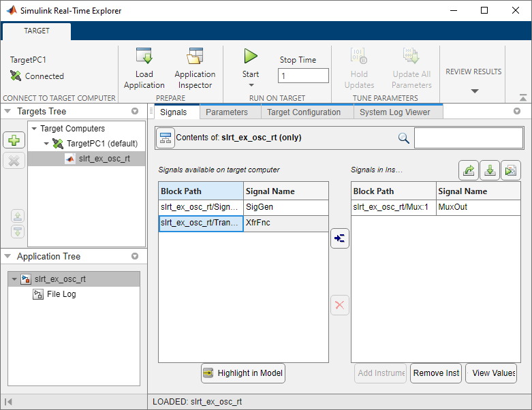Click the Load Application icon
The height and width of the screenshot is (410, 532).
pyautogui.click(x=144, y=56)
